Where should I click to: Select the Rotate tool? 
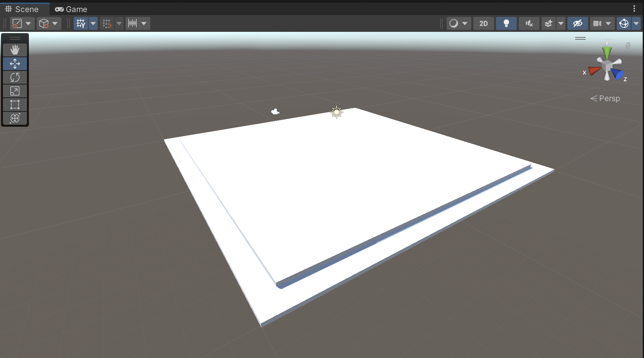pos(15,77)
